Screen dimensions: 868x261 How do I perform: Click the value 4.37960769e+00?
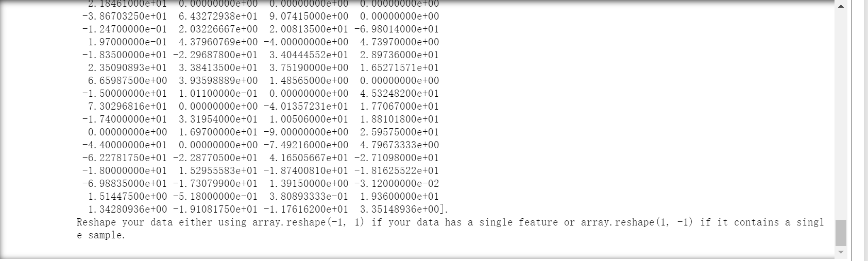(x=218, y=42)
